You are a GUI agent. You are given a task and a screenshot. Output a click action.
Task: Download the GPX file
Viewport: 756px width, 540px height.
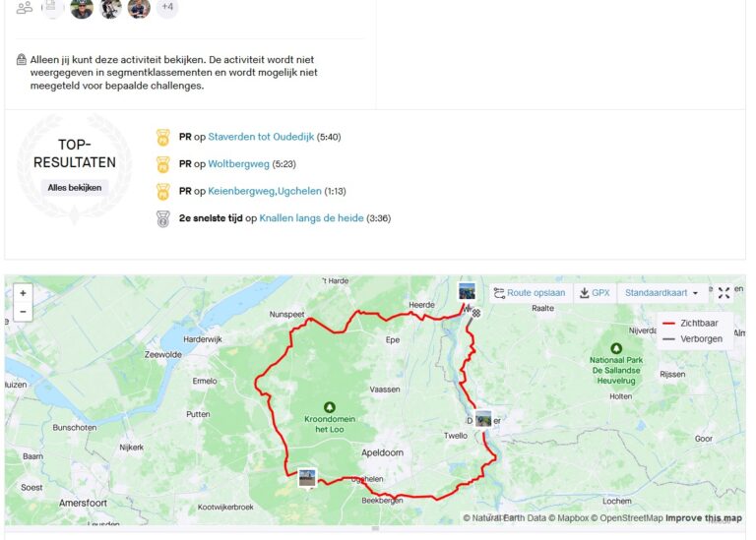coord(595,293)
